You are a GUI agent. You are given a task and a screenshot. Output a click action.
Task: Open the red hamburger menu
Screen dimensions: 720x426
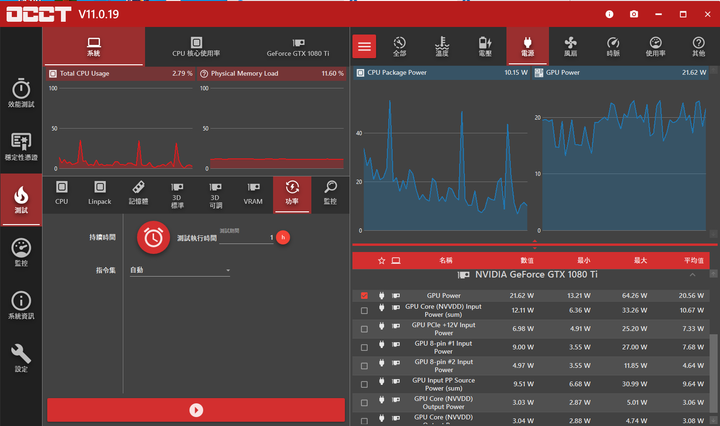(364, 46)
